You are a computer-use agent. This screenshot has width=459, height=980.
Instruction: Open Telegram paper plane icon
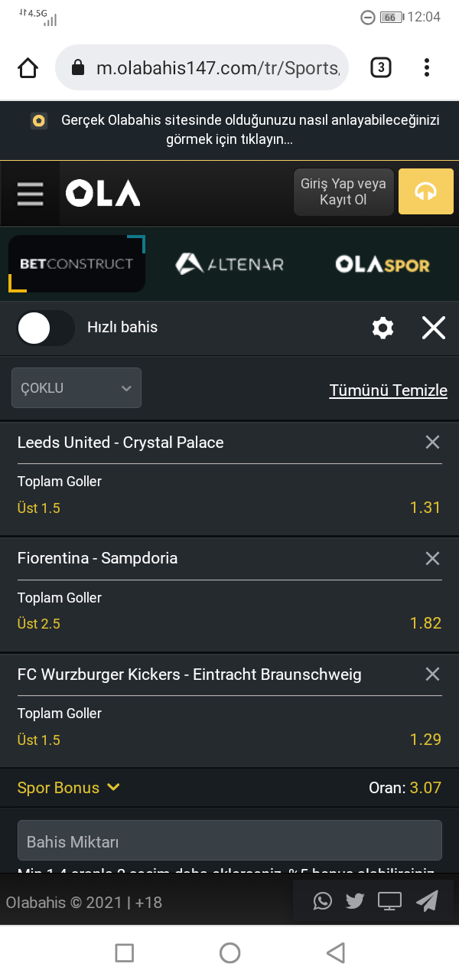(x=427, y=901)
